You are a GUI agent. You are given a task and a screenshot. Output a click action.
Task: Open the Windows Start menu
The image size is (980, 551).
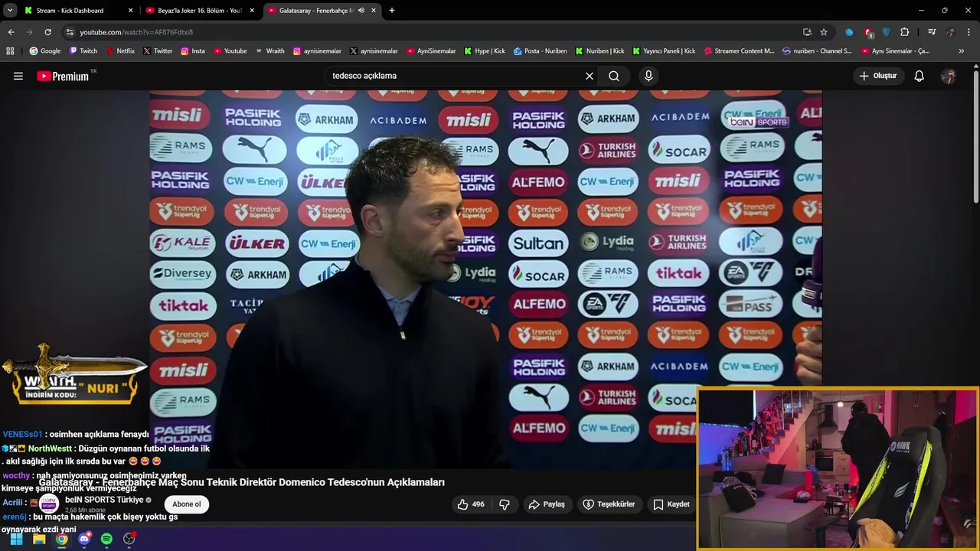click(16, 539)
